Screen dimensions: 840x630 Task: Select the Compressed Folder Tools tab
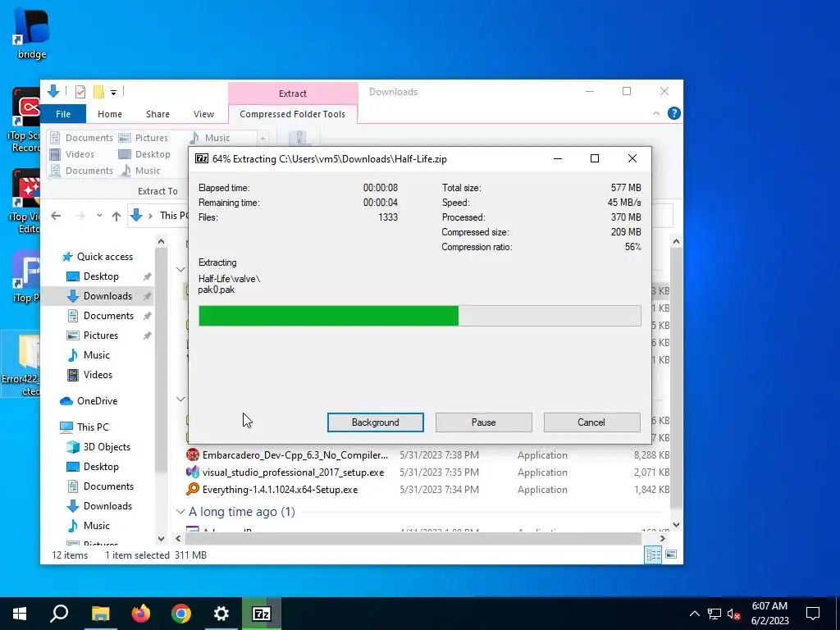point(293,114)
